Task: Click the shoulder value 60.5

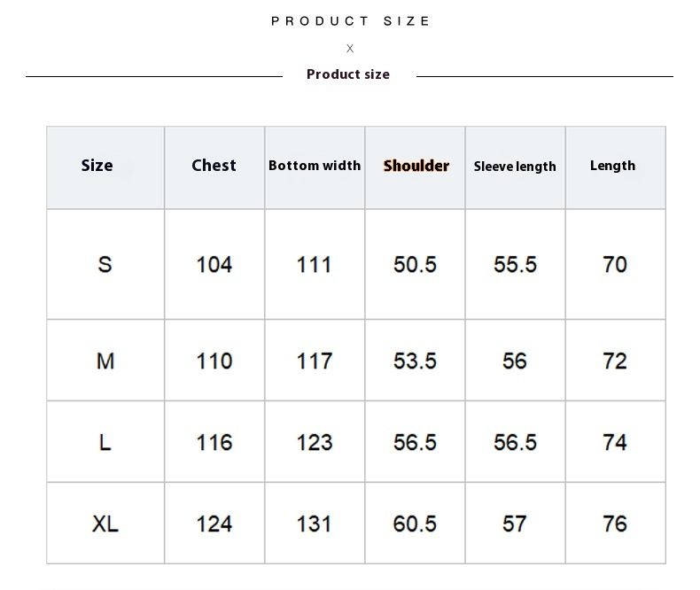Action: pos(415,524)
